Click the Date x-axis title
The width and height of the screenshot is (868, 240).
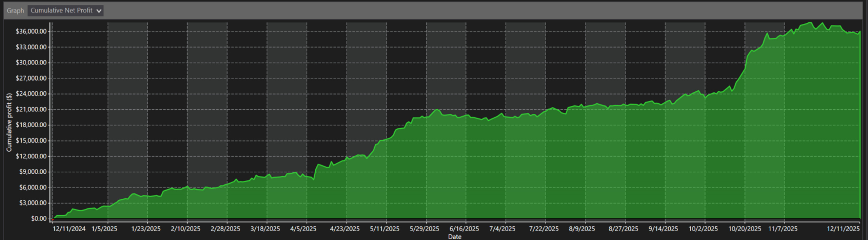tap(455, 237)
